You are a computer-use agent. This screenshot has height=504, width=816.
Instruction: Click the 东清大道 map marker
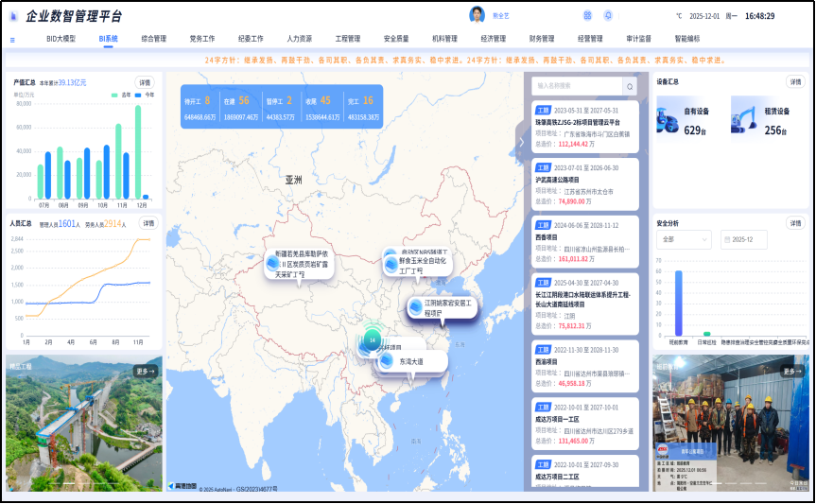pyautogui.click(x=411, y=361)
